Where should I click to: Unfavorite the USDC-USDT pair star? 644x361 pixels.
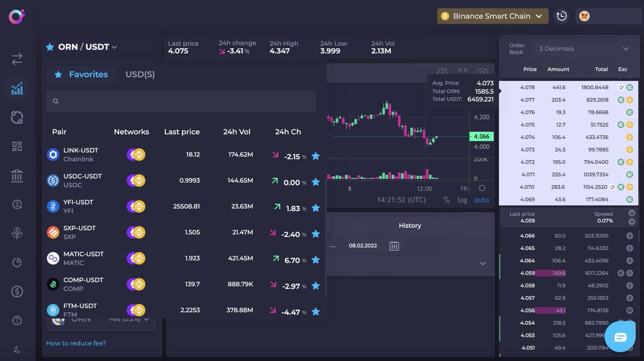pyautogui.click(x=316, y=182)
